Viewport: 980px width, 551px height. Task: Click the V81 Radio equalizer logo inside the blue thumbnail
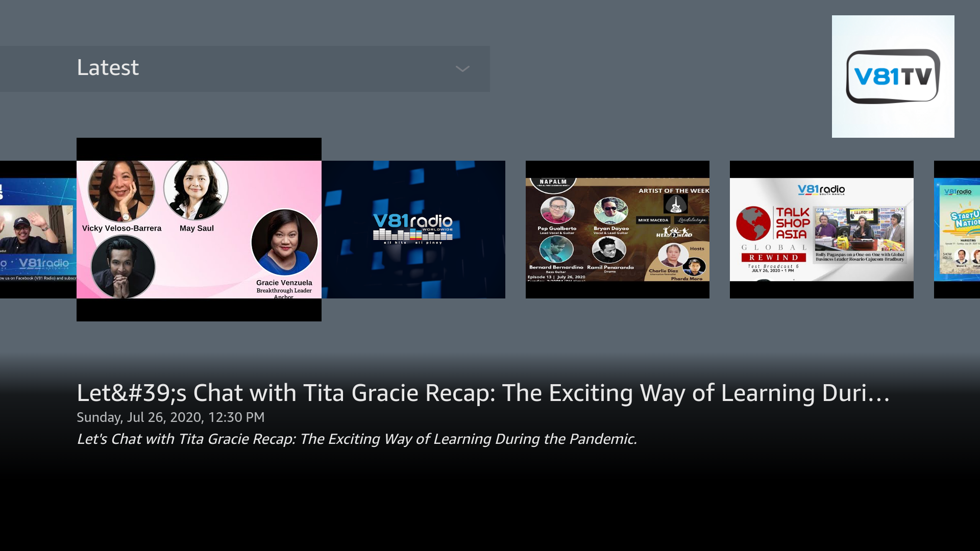[x=413, y=227]
